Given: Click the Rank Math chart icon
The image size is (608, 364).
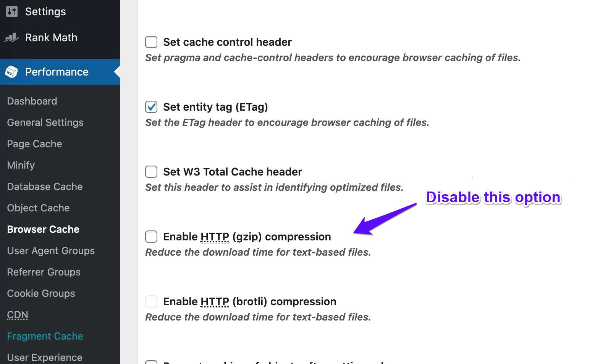Looking at the screenshot, I should click(x=11, y=37).
